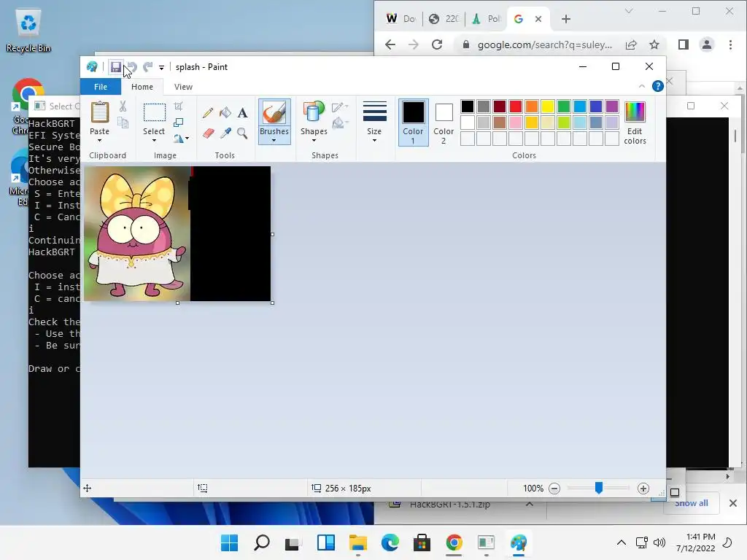This screenshot has width=747, height=560.
Task: Open the Size line thickness menu
Action: (x=374, y=121)
